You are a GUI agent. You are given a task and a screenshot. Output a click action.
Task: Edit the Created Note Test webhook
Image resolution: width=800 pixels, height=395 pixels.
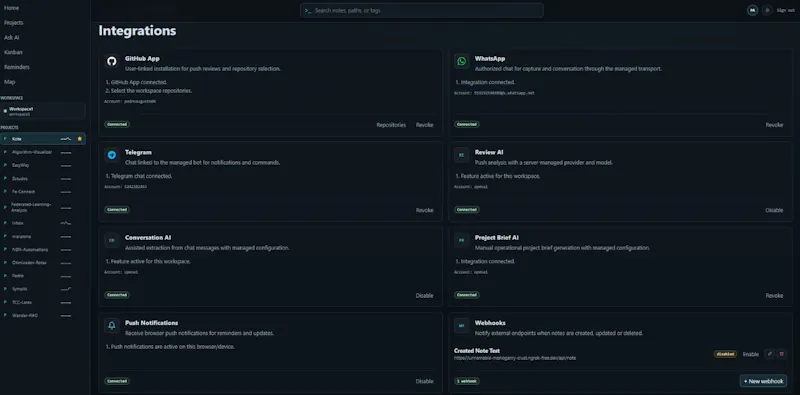(769, 354)
